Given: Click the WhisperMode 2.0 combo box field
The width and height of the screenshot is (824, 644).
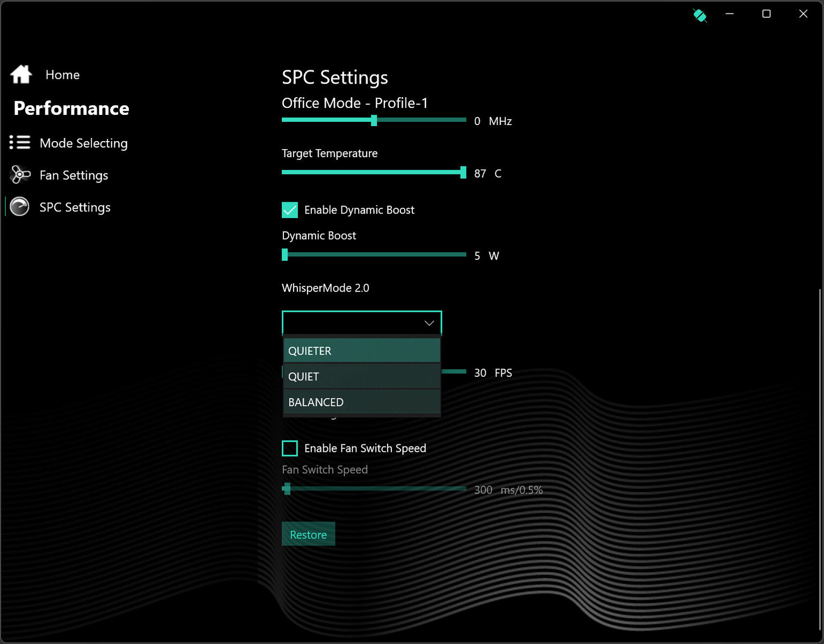Looking at the screenshot, I should (x=362, y=323).
